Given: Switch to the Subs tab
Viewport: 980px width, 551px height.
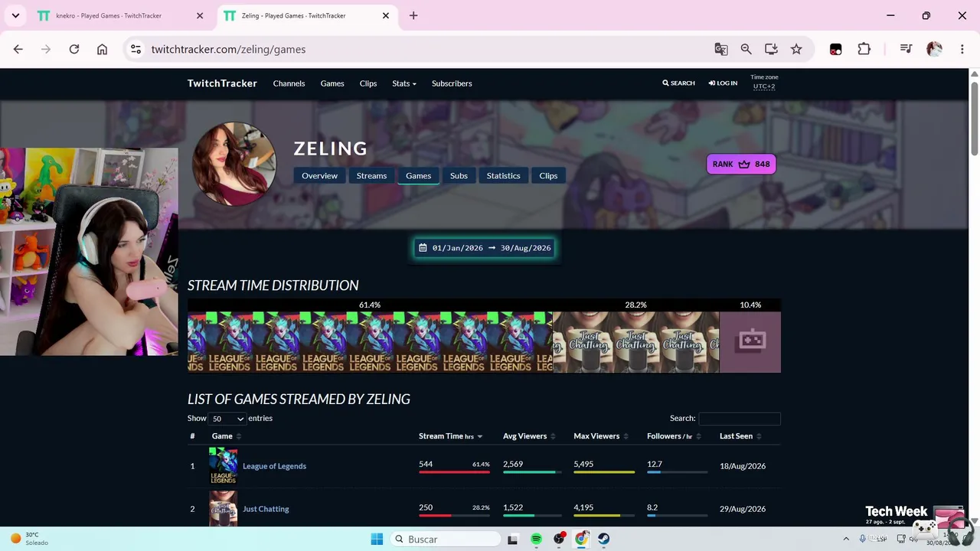Looking at the screenshot, I should (x=459, y=176).
